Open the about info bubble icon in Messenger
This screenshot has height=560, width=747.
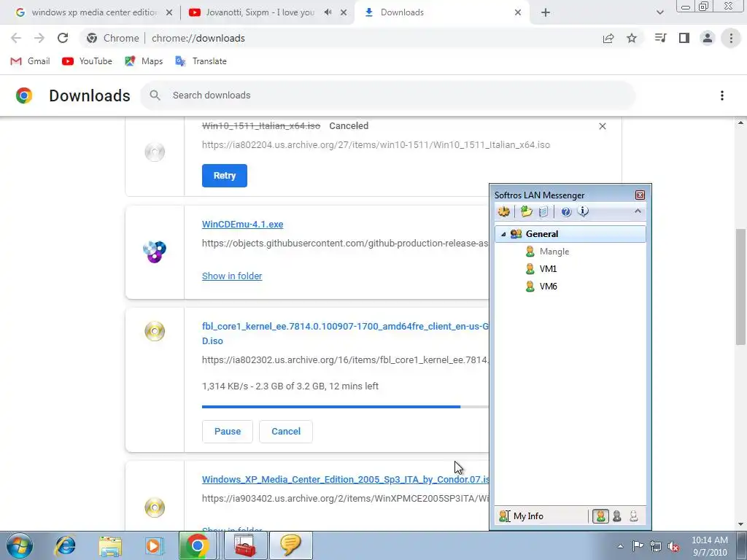click(583, 211)
